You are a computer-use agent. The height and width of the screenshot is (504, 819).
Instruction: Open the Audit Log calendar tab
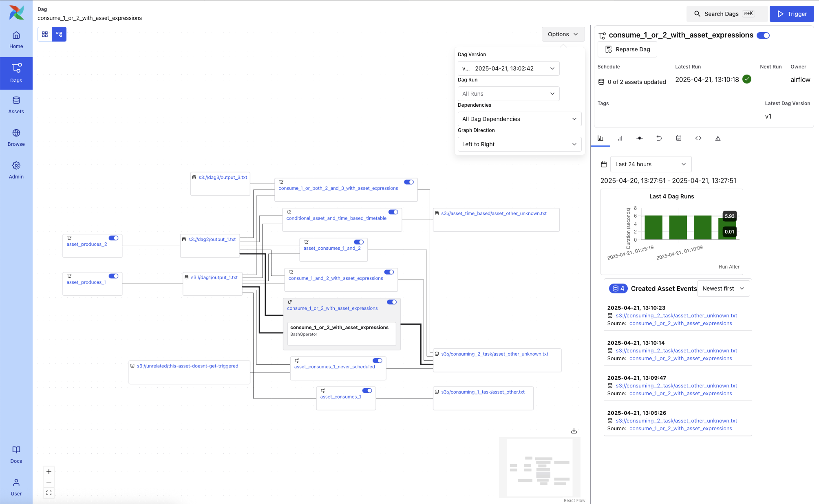[x=679, y=138]
